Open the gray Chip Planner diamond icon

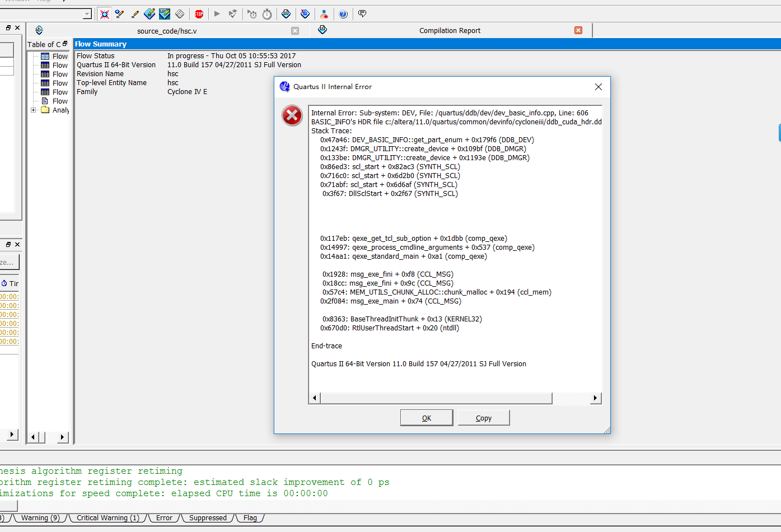(x=180, y=14)
